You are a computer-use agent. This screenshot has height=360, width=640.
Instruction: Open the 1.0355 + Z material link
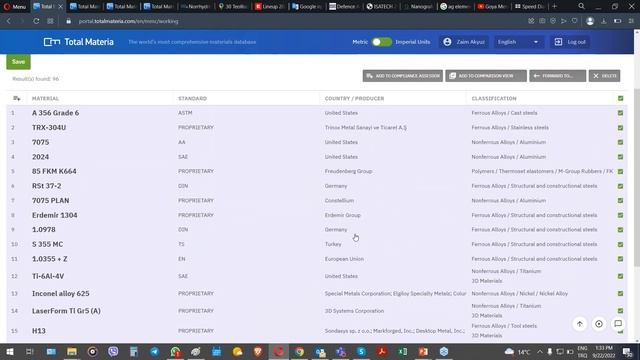50,259
